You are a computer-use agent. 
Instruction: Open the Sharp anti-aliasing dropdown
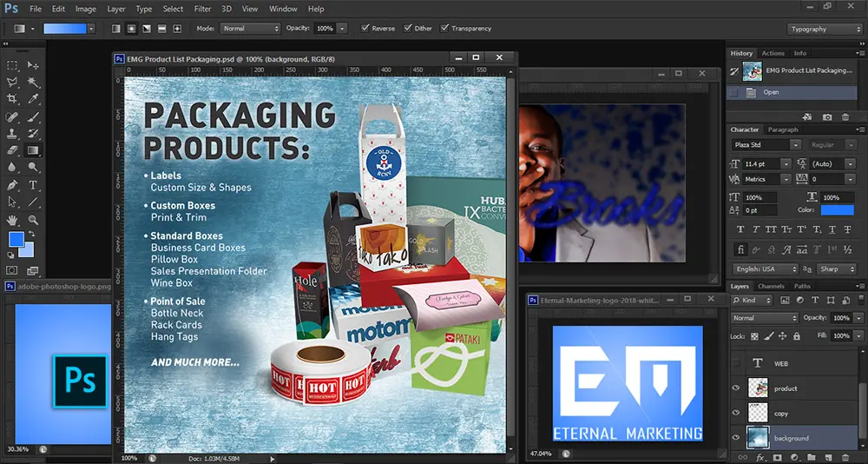click(837, 268)
